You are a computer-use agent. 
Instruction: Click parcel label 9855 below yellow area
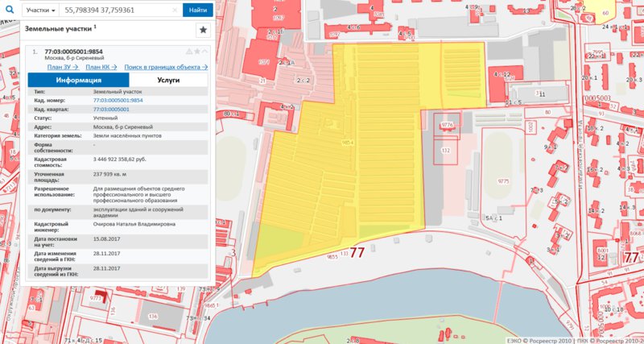pyautogui.click(x=332, y=257)
